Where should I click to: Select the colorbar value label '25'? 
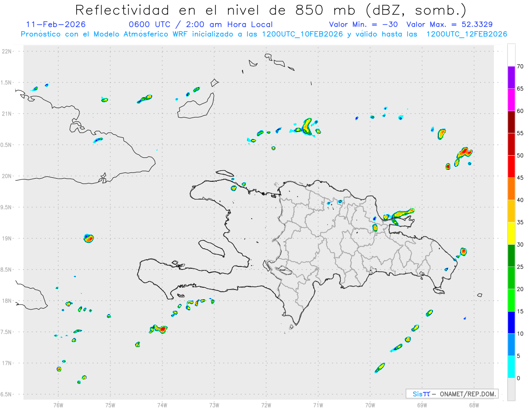[x=520, y=267]
